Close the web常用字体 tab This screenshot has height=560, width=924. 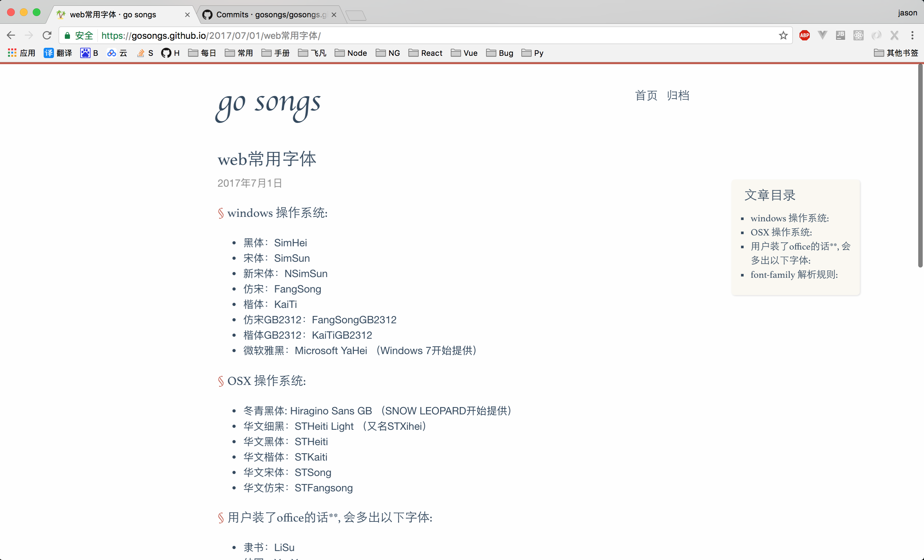[187, 15]
